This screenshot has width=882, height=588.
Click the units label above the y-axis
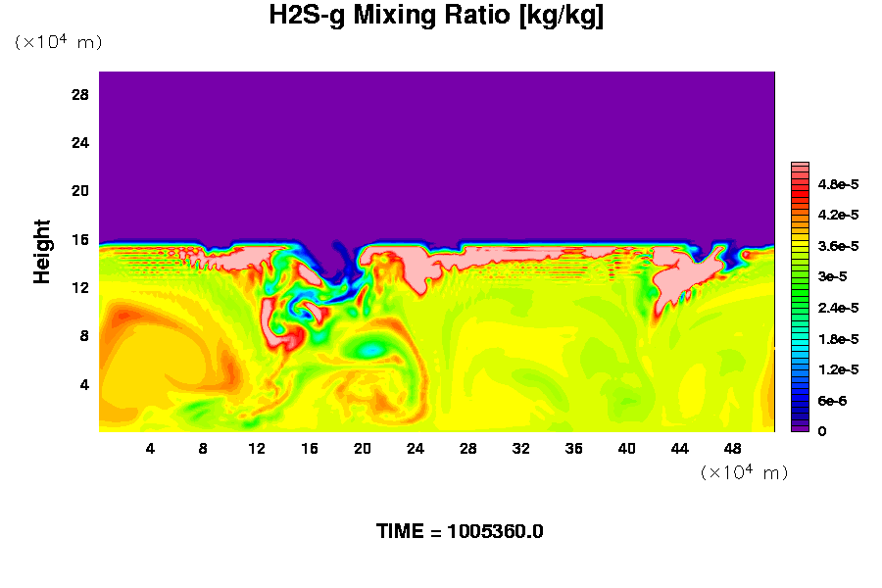point(58,42)
